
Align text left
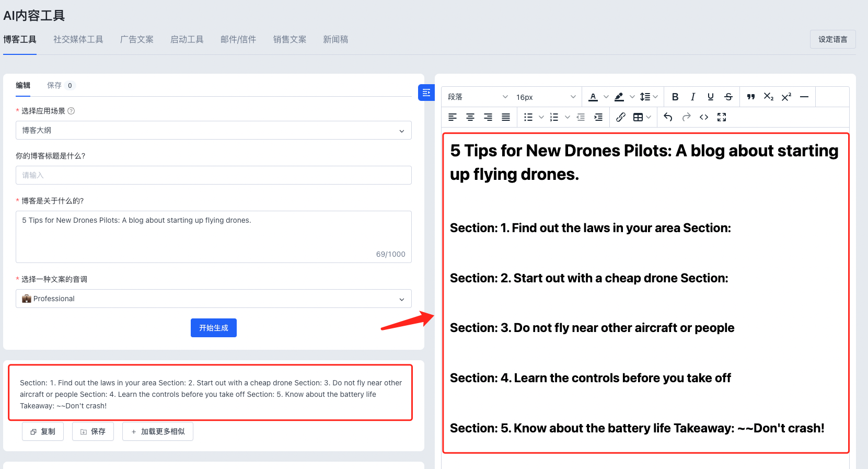(453, 117)
